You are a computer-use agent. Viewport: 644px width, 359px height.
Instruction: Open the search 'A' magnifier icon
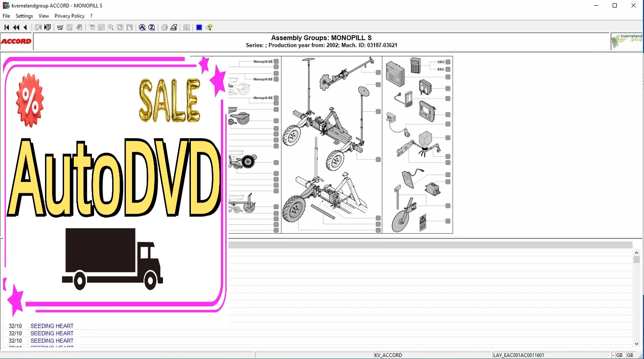click(x=142, y=27)
